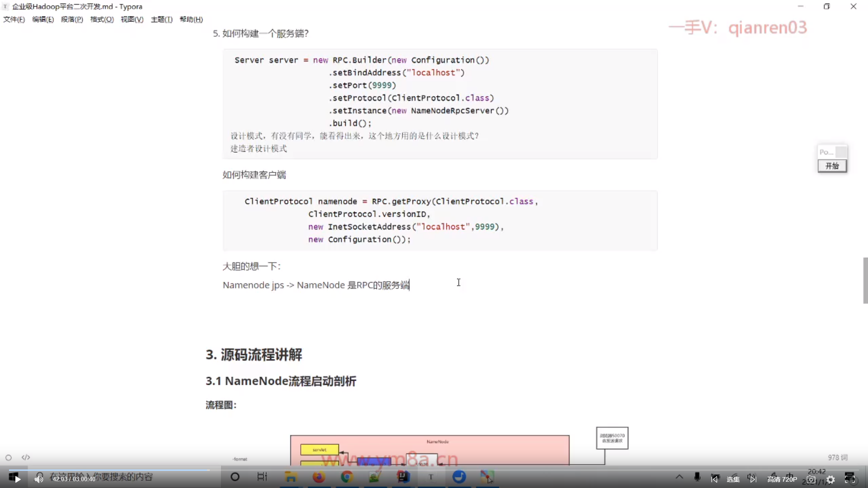Open video player settings gear
868x488 pixels.
(830, 479)
